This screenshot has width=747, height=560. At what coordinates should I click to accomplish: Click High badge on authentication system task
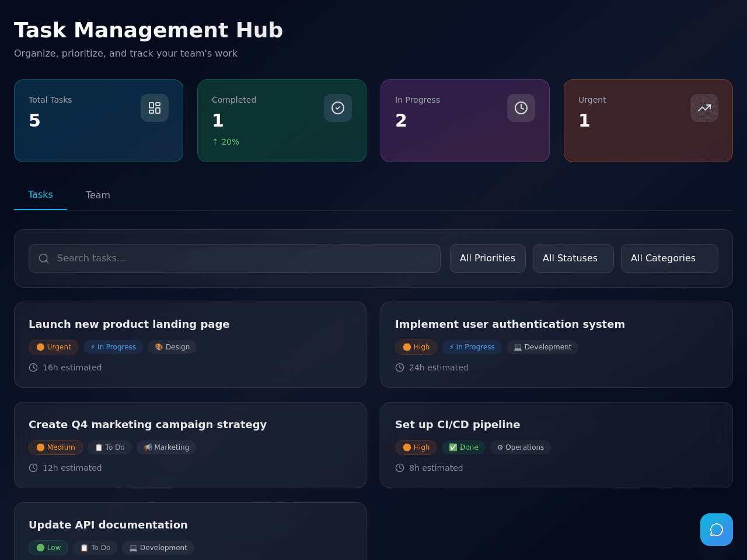416,347
